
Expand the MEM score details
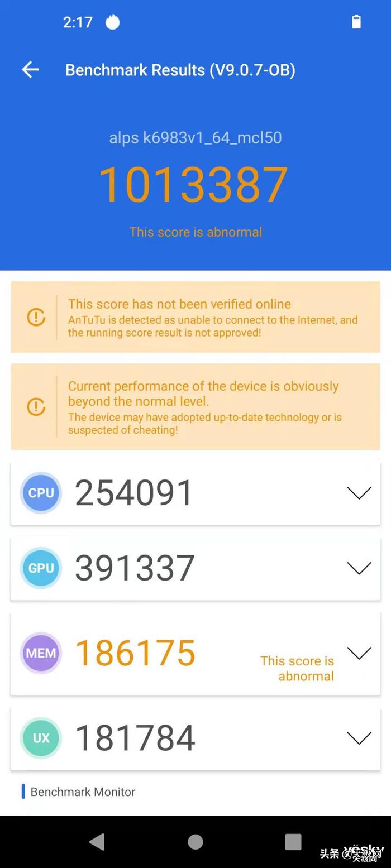(x=359, y=653)
